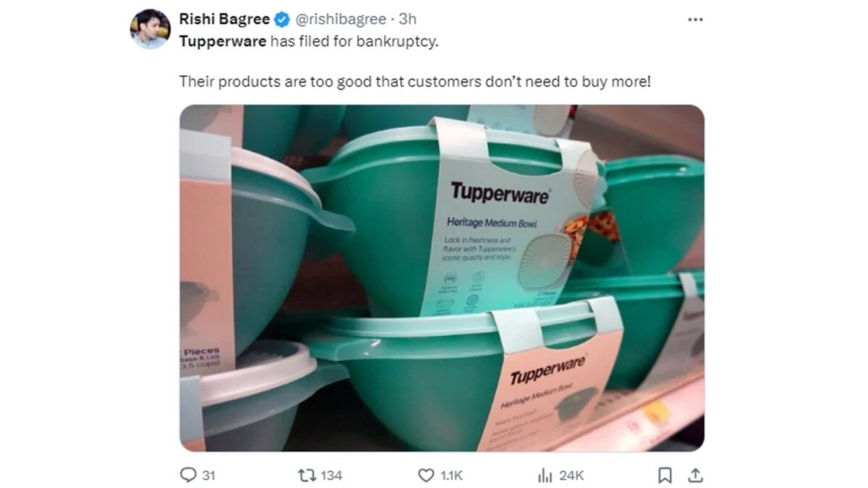This screenshot has width=868, height=488.
Task: Click the retweet count 134
Action: point(331,475)
